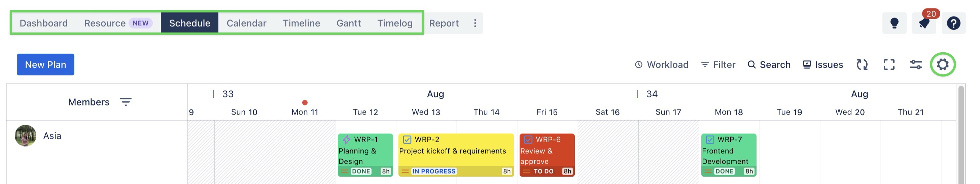Switch to the Gantt tab
The width and height of the screenshot is (980, 184).
(348, 23)
